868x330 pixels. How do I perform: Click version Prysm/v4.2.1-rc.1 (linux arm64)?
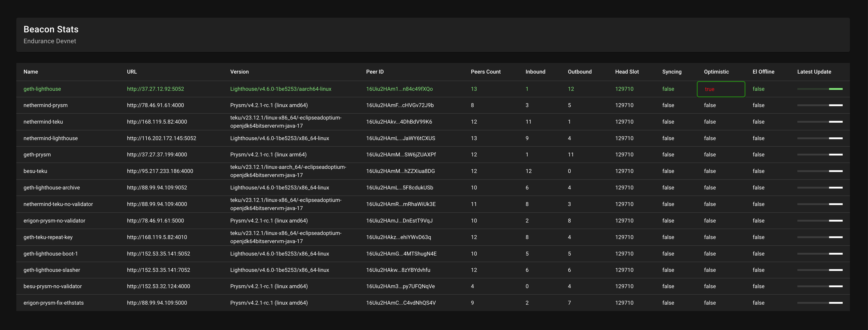pos(268,155)
